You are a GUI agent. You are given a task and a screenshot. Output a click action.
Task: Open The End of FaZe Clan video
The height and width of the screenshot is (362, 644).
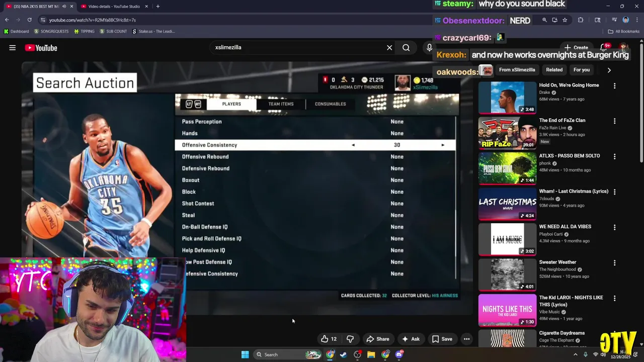coord(507,133)
